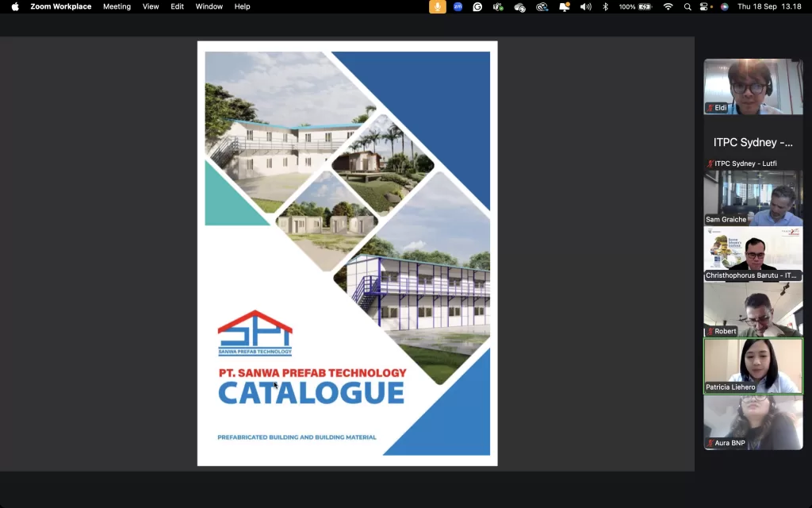Screen dimensions: 812x508
Task: Open the Bluetooth menu
Action: tap(605, 6)
